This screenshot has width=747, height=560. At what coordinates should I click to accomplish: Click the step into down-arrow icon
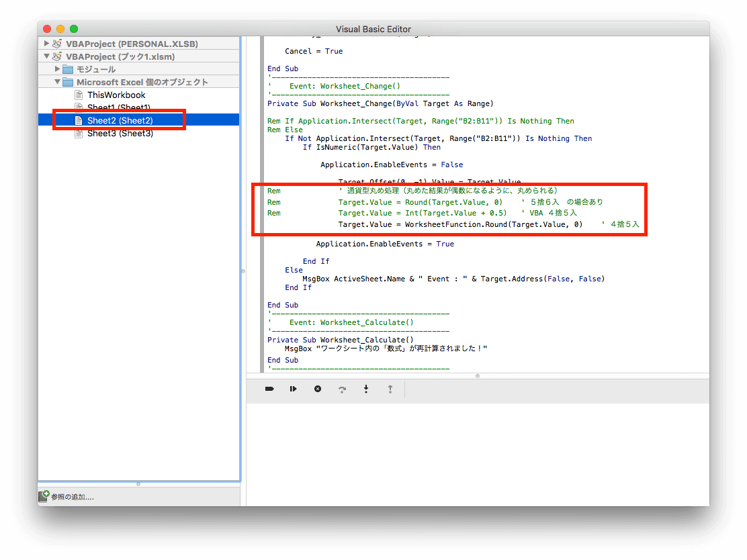point(366,389)
